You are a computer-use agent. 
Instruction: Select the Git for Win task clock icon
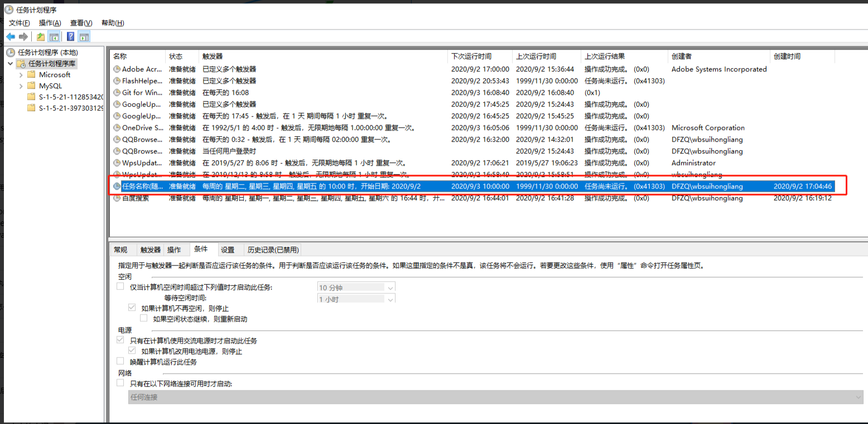click(117, 93)
